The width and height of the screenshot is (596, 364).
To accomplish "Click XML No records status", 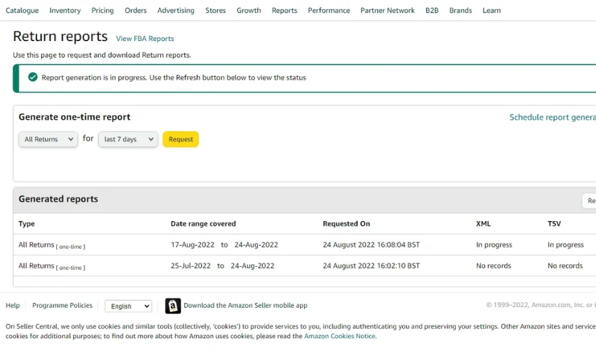I will click(x=494, y=266).
